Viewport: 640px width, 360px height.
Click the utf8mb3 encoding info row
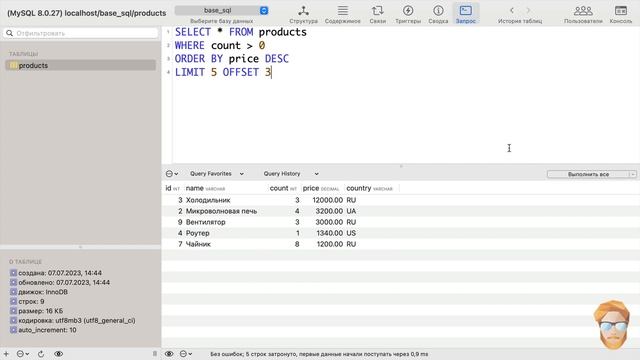tap(73, 320)
